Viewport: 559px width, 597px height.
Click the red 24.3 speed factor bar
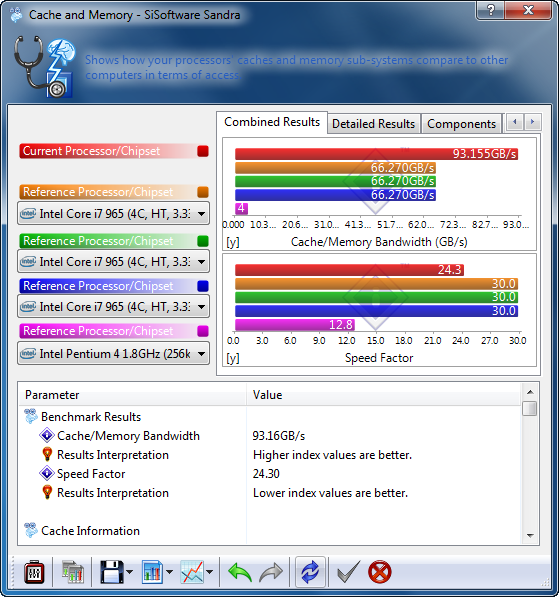coord(349,270)
